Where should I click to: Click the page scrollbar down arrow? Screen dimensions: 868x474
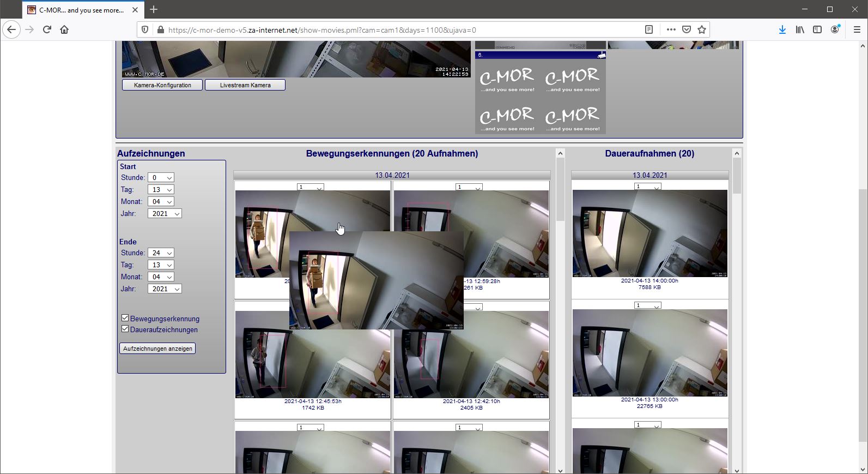(863, 469)
